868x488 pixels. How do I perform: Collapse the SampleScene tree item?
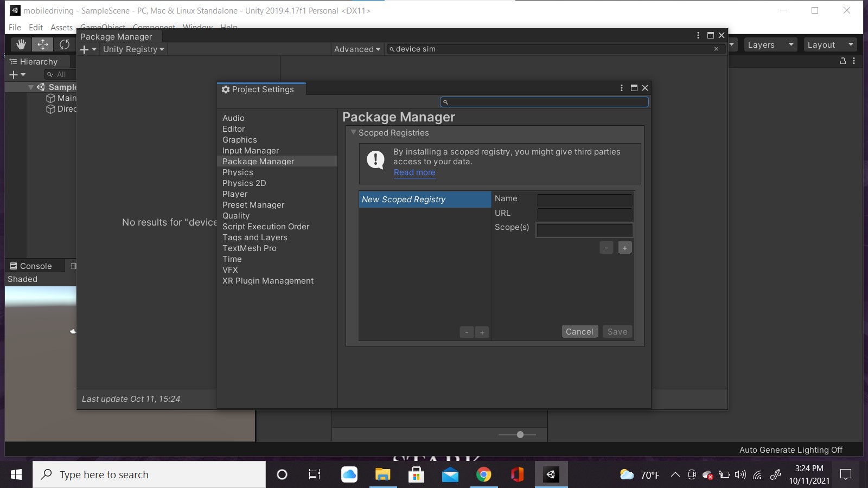(31, 87)
